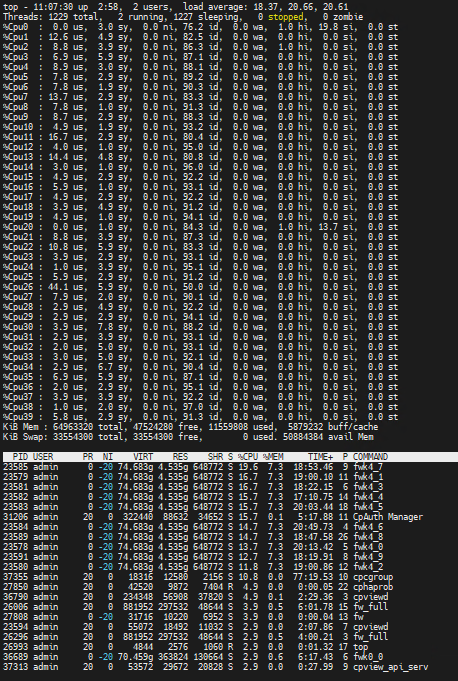Click the fwk4_1 command name
Screen dimensions: 458x681
pyautogui.click(x=368, y=476)
